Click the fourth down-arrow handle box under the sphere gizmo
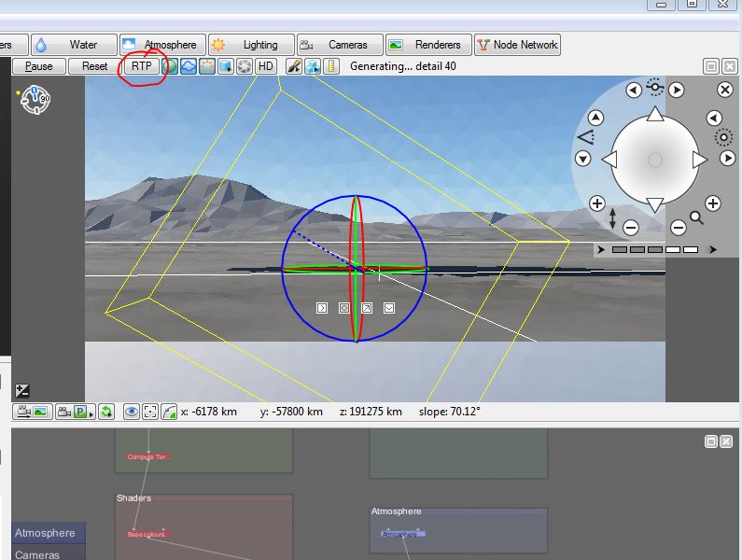Viewport: 742px width, 560px height. (389, 308)
